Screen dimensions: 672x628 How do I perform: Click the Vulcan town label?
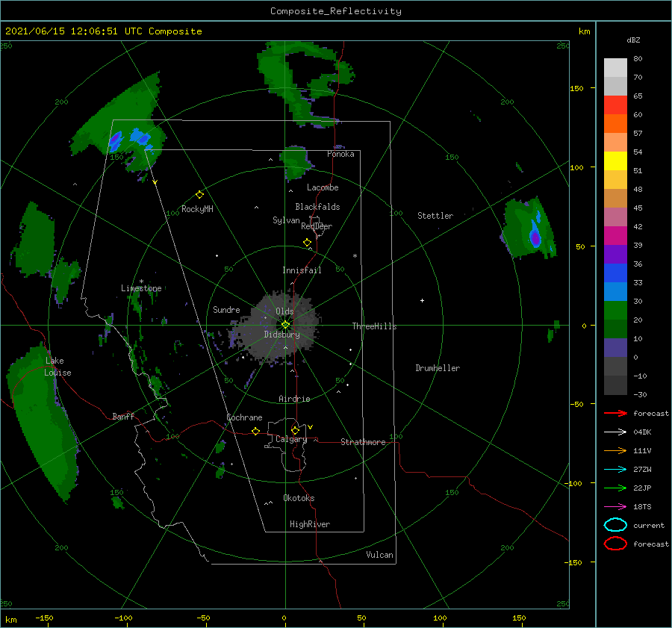point(379,555)
